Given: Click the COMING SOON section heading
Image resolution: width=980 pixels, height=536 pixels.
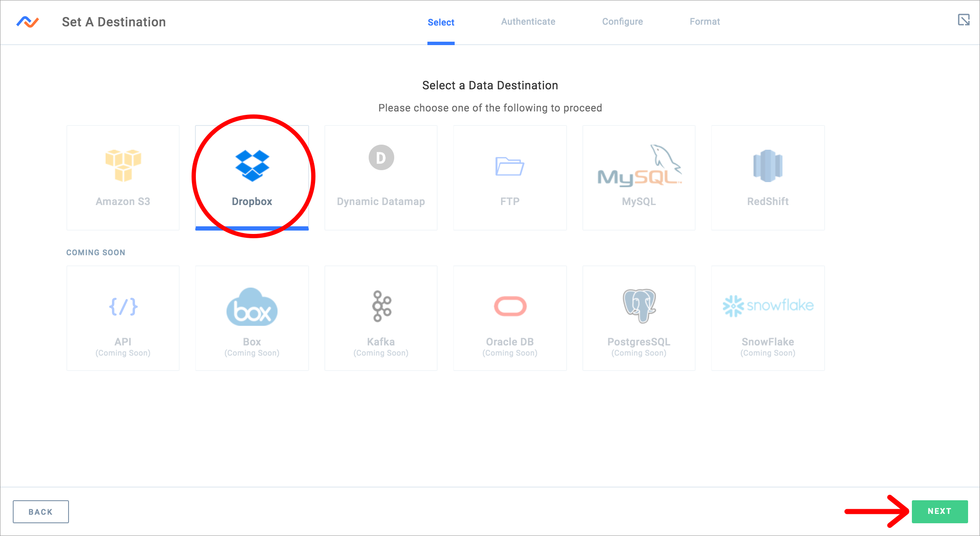Looking at the screenshot, I should [x=96, y=253].
